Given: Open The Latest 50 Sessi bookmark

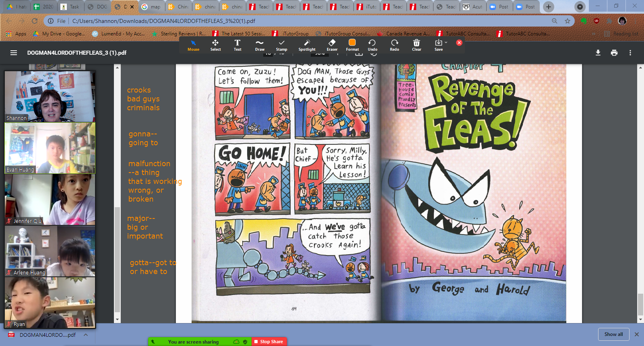Looking at the screenshot, I should click(239, 34).
